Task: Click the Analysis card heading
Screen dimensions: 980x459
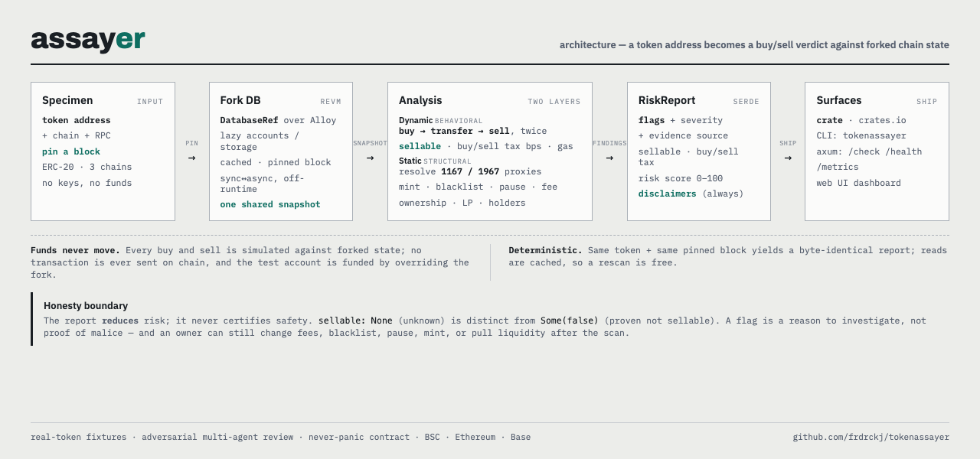Action: 420,100
